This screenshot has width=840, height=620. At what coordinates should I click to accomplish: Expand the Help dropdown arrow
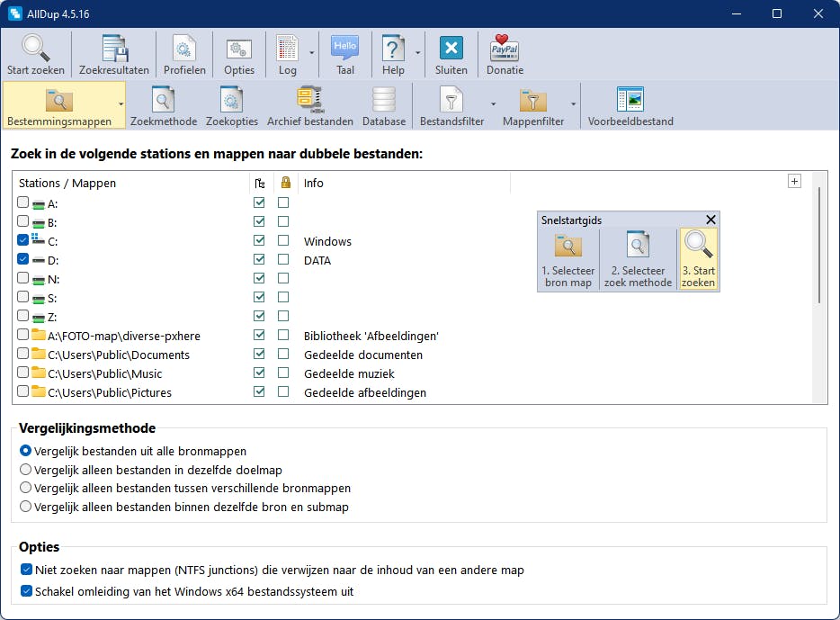point(418,52)
